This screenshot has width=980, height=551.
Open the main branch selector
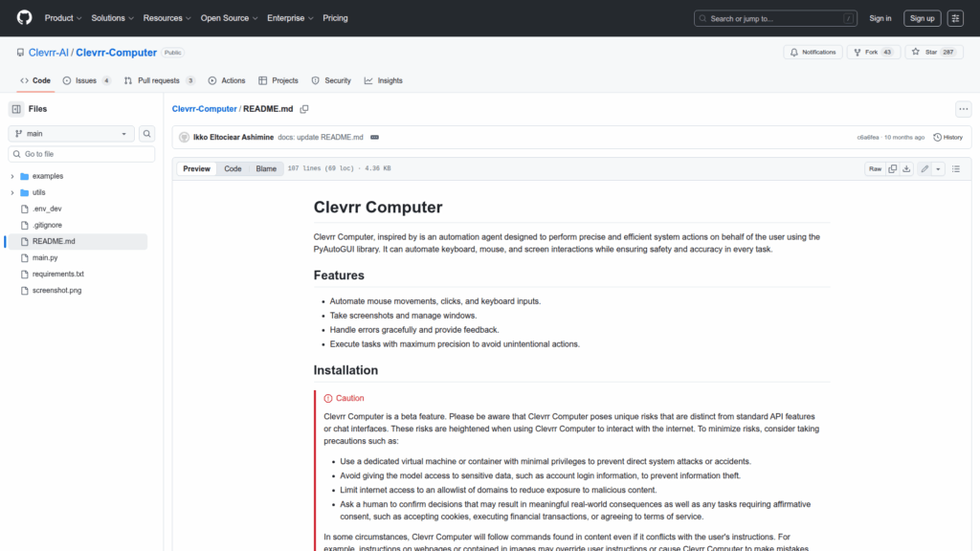pyautogui.click(x=71, y=134)
